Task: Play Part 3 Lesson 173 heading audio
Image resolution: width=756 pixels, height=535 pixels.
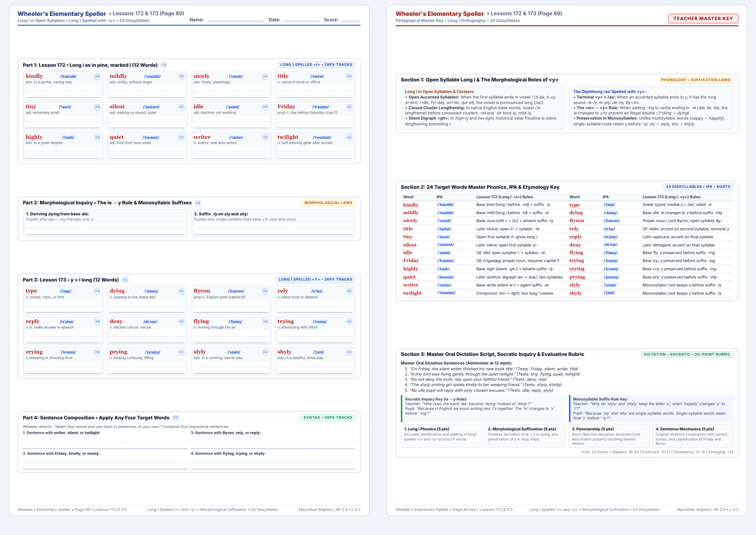Action: tap(125, 280)
